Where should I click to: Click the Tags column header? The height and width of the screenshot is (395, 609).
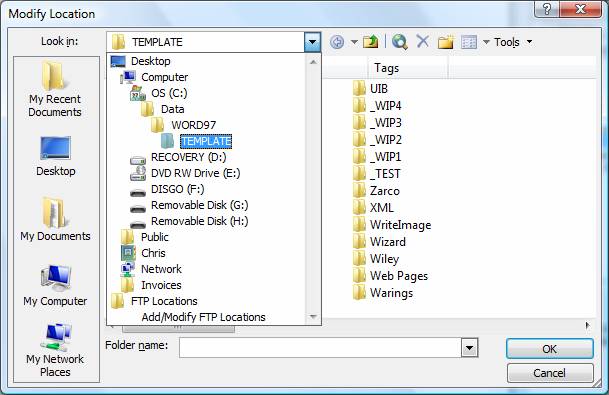407,68
